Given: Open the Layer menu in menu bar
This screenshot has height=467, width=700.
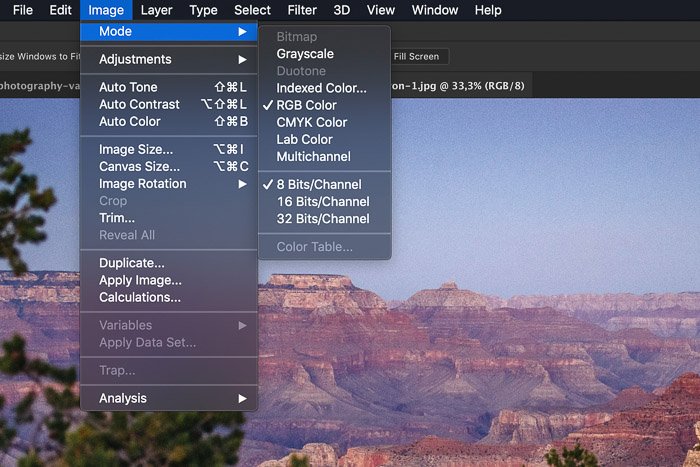Looking at the screenshot, I should coord(156,10).
